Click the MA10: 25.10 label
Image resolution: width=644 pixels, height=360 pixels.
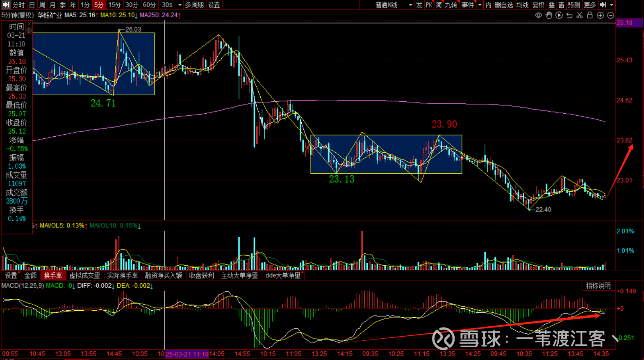(x=119, y=15)
